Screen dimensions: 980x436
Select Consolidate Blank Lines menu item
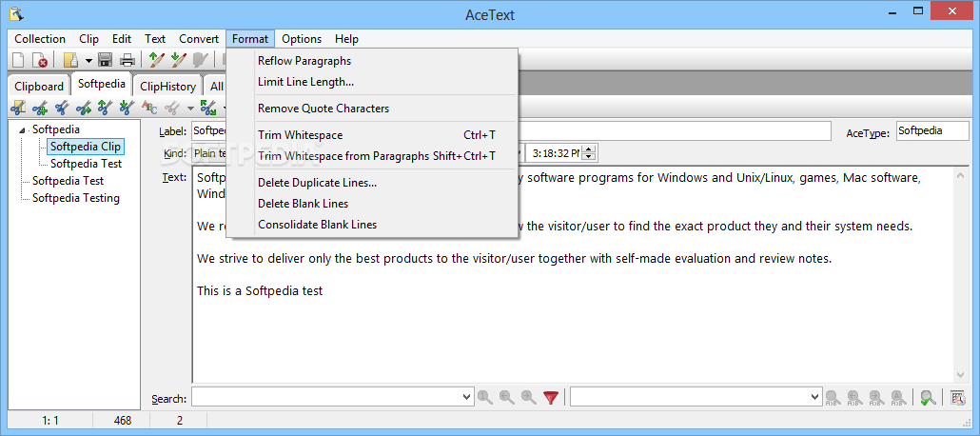point(373,224)
